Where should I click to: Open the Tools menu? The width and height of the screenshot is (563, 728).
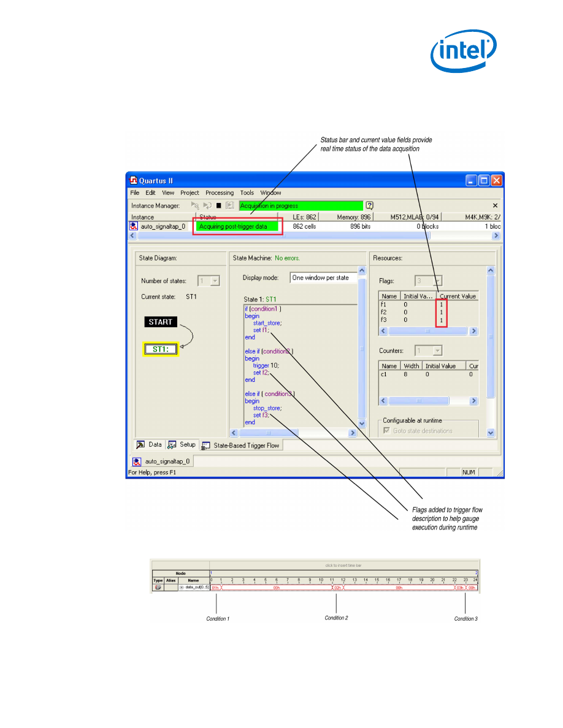pos(247,192)
